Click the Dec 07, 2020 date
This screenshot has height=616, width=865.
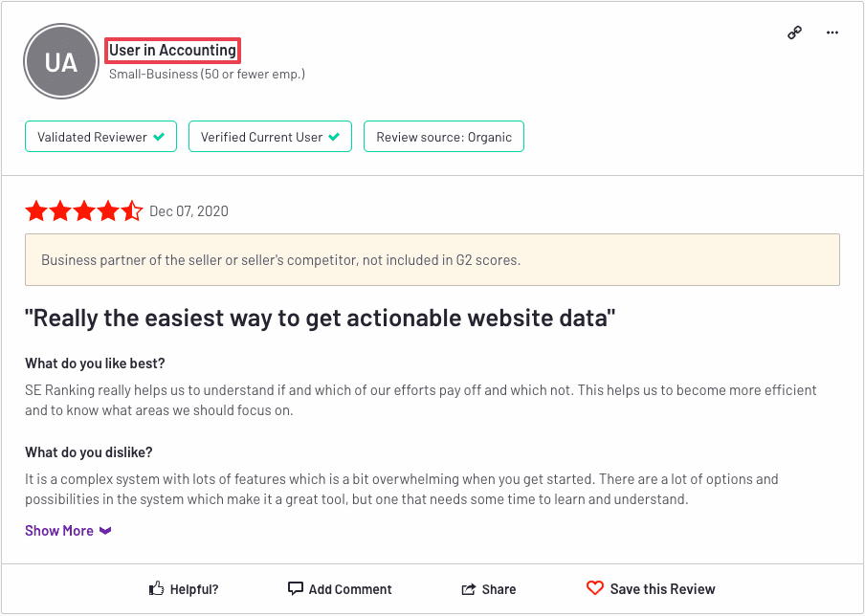tap(189, 211)
